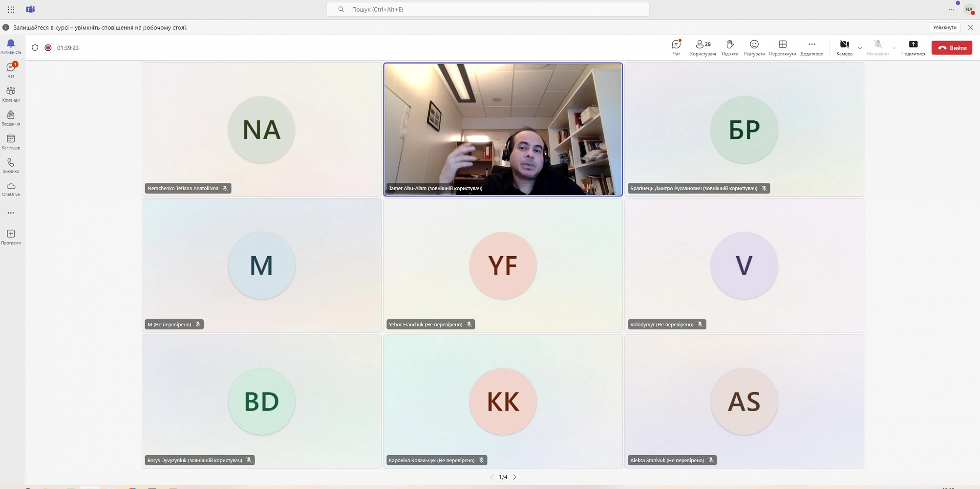This screenshot has width=980, height=489.
Task: Open Apps (Програми) in sidebar
Action: pyautogui.click(x=11, y=237)
